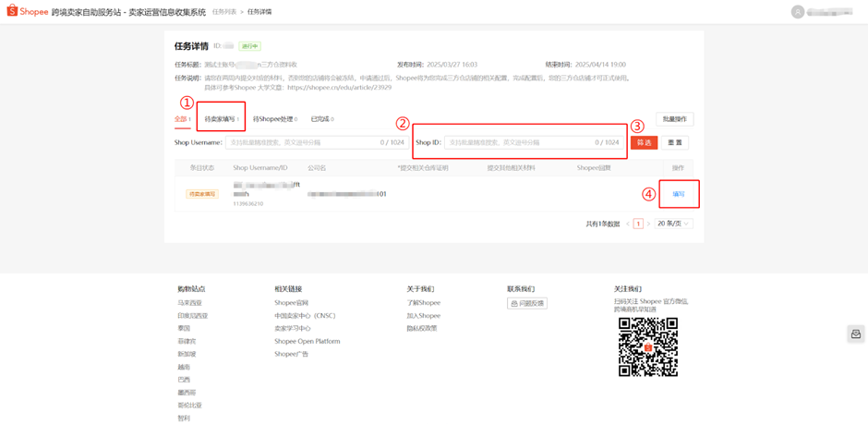Open the 中国卖家中心 (CNSC) link
Image resolution: width=868 pixels, height=425 pixels.
click(x=305, y=316)
